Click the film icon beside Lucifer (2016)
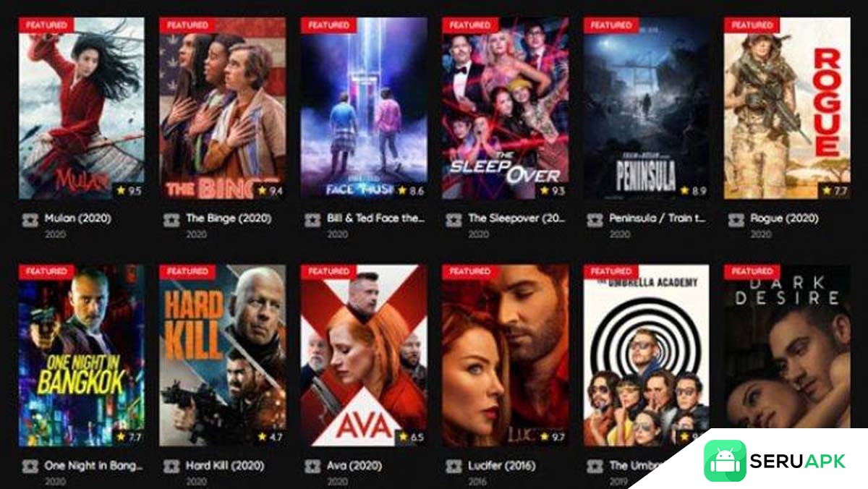The width and height of the screenshot is (868, 489). click(454, 467)
